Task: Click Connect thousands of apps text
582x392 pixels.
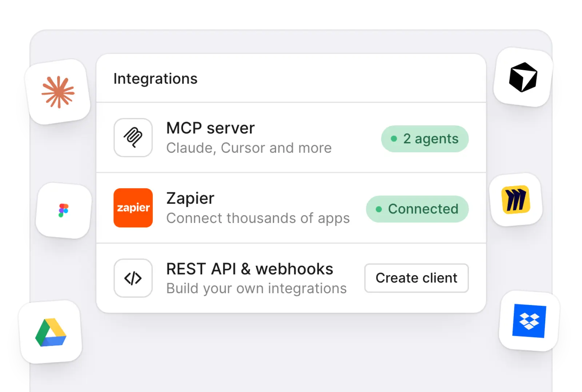Action: coord(258,218)
